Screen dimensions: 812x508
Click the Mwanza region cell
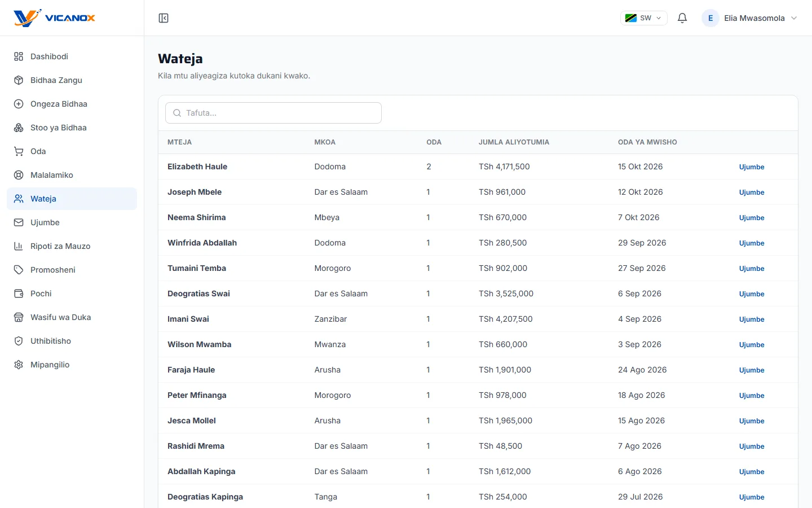point(330,344)
